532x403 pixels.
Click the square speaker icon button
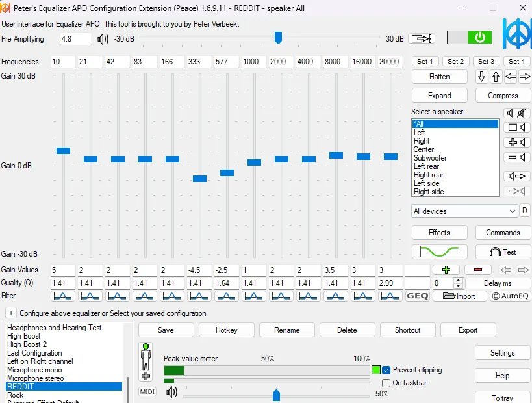tap(516, 127)
